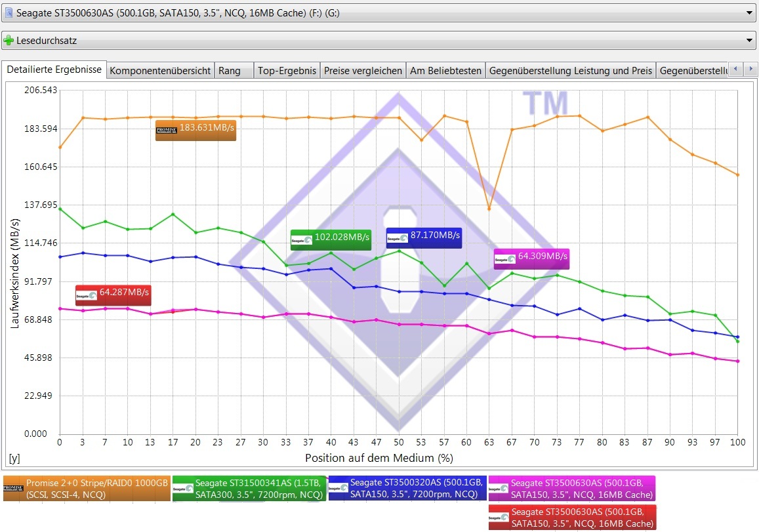The width and height of the screenshot is (759, 532).
Task: Click the 206.543 y-axis value
Action: pyautogui.click(x=41, y=90)
